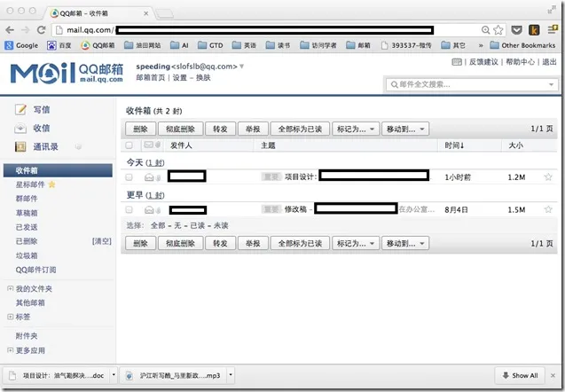This screenshot has height=392, width=565.
Task: Click the 收信 receive mail icon
Action: coord(20,128)
